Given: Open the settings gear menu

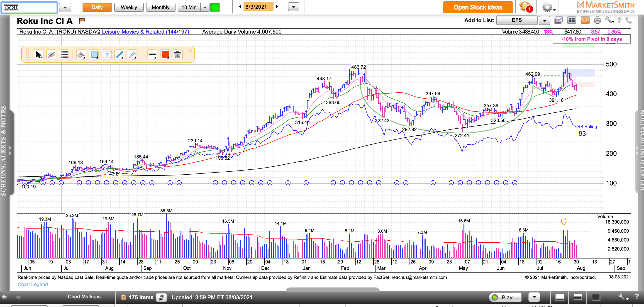Looking at the screenshot, I should coord(548,7).
